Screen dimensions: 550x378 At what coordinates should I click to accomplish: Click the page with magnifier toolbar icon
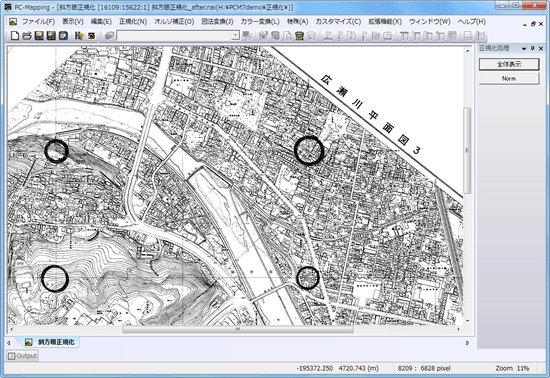click(x=287, y=35)
